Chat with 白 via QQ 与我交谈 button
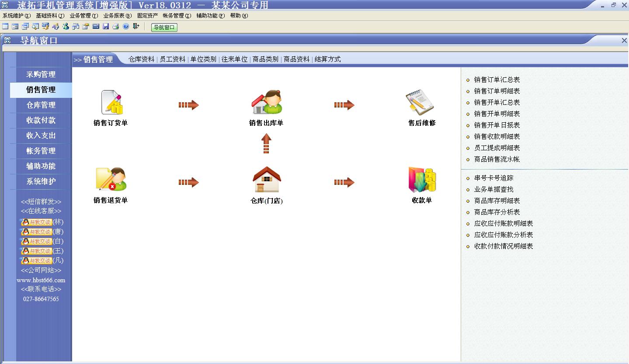Viewport: 629px width, 364px height. [36, 241]
